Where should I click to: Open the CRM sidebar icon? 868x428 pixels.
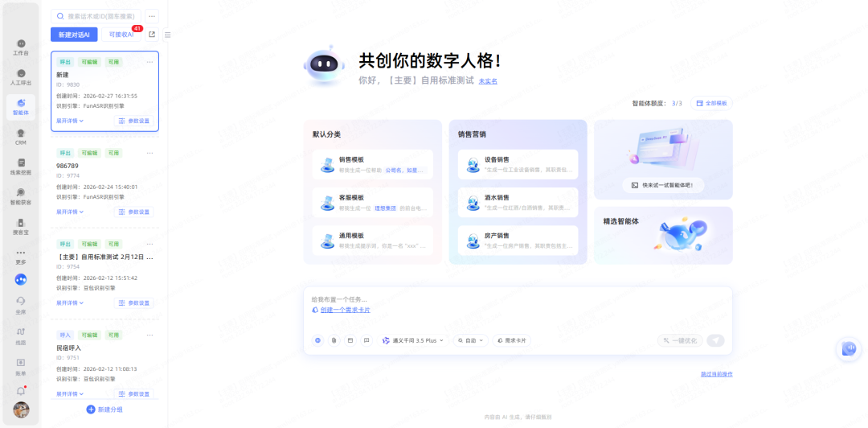21,137
